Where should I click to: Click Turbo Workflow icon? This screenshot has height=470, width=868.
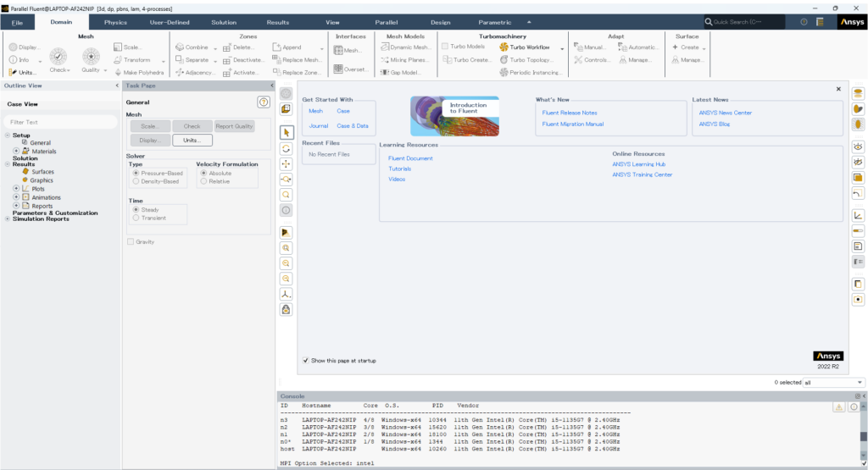pyautogui.click(x=504, y=47)
